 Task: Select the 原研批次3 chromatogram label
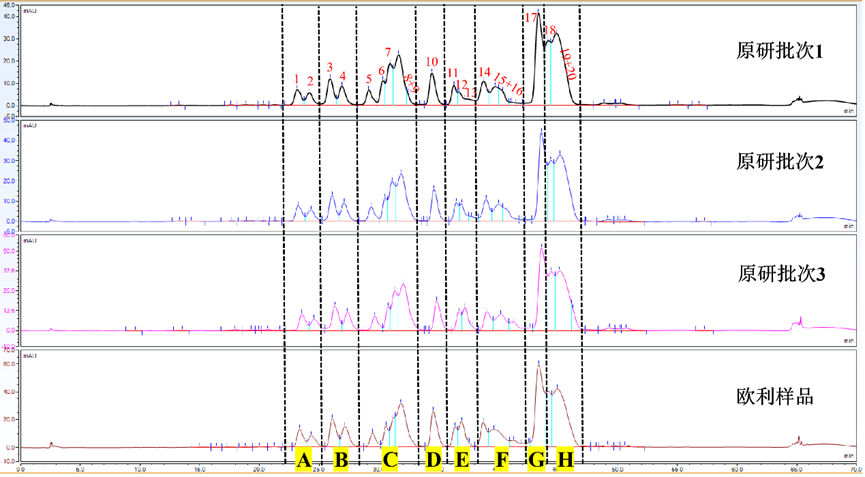(781, 274)
